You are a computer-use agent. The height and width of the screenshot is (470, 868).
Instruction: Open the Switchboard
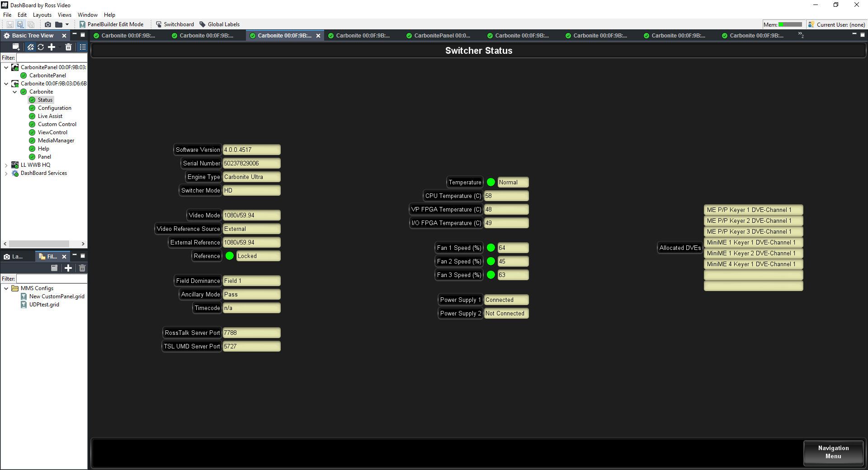(175, 24)
